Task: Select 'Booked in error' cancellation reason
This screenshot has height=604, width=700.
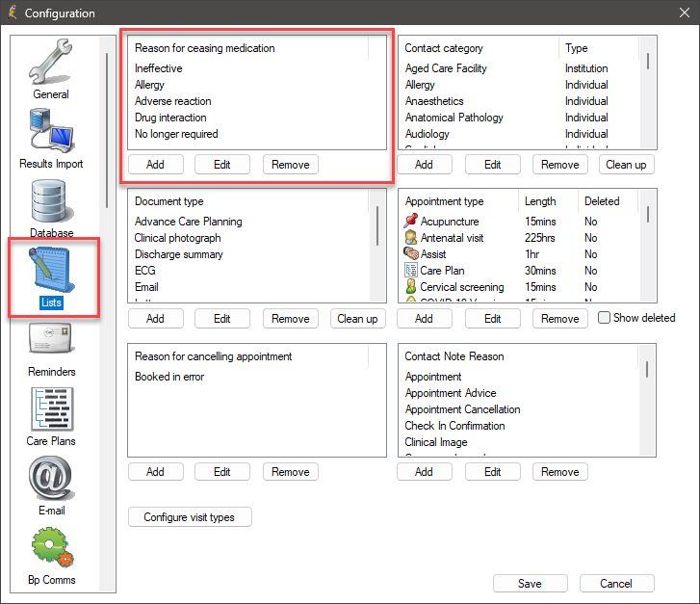Action: coord(169,377)
